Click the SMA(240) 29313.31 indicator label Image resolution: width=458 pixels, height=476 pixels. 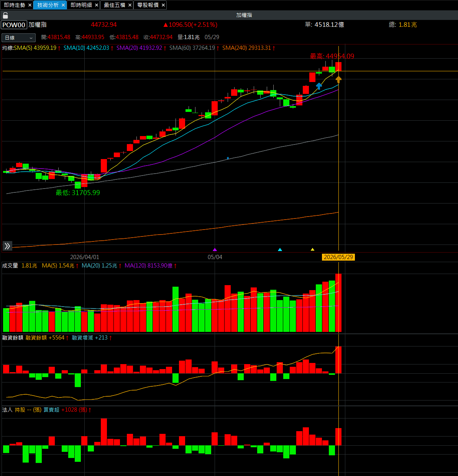249,48
